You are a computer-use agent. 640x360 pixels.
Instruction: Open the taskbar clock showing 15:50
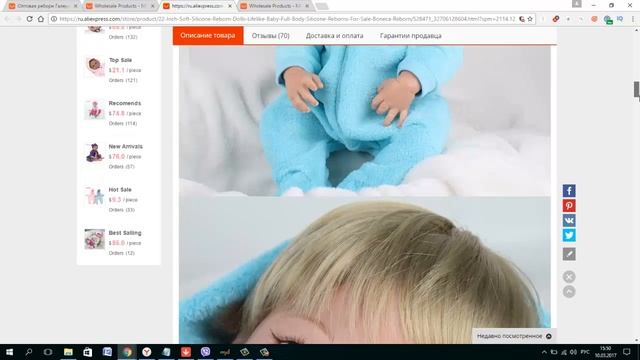click(605, 352)
